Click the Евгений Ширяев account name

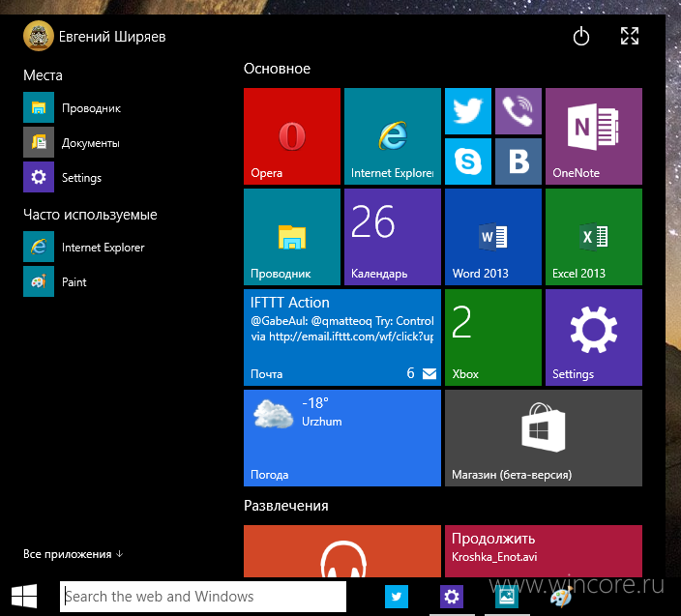point(112,37)
